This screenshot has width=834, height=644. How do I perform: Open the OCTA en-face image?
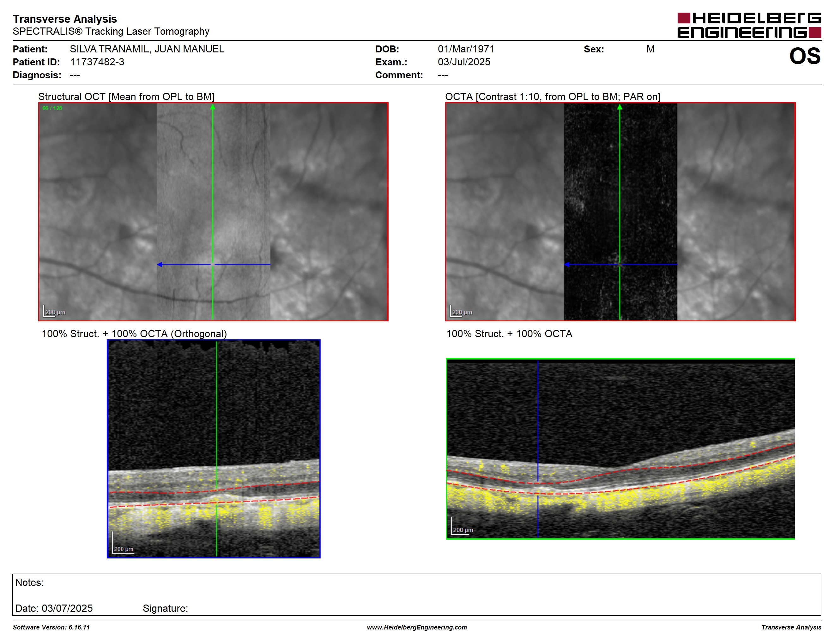point(620,212)
